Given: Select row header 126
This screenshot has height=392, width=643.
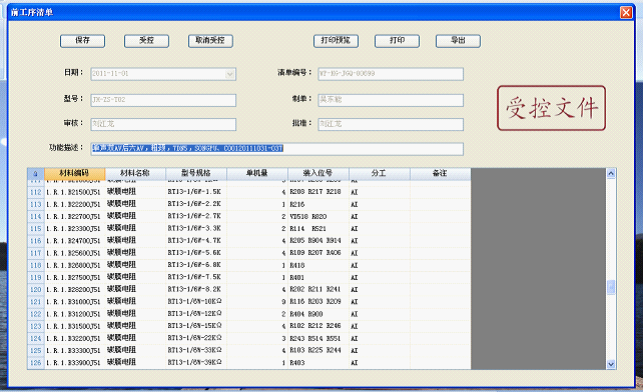Looking at the screenshot, I should (36, 363).
